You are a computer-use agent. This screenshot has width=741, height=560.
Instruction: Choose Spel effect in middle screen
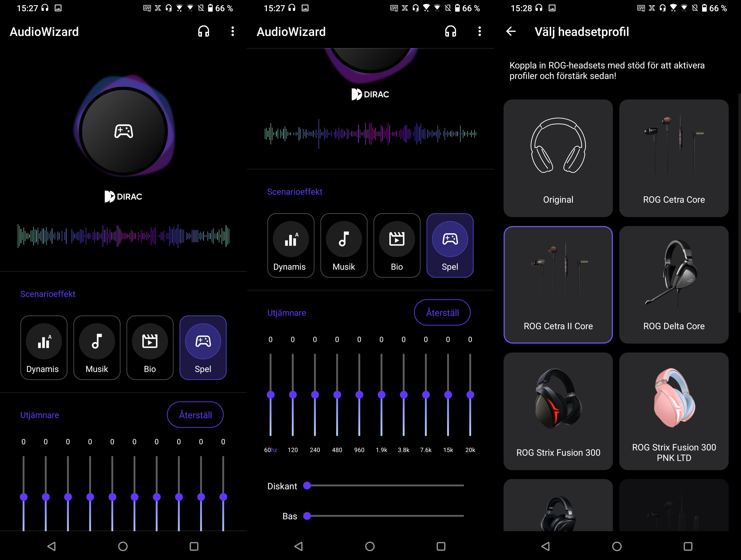[450, 245]
